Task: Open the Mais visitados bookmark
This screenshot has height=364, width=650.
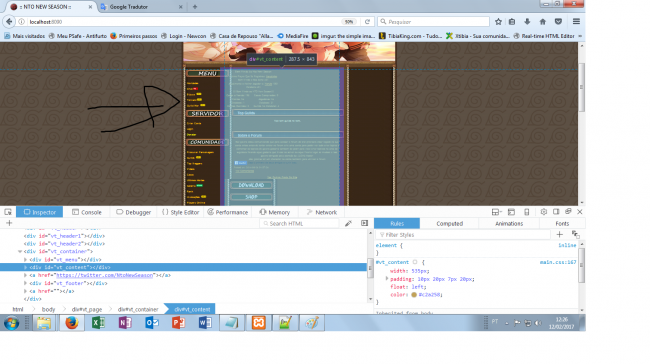Action: click(24, 36)
